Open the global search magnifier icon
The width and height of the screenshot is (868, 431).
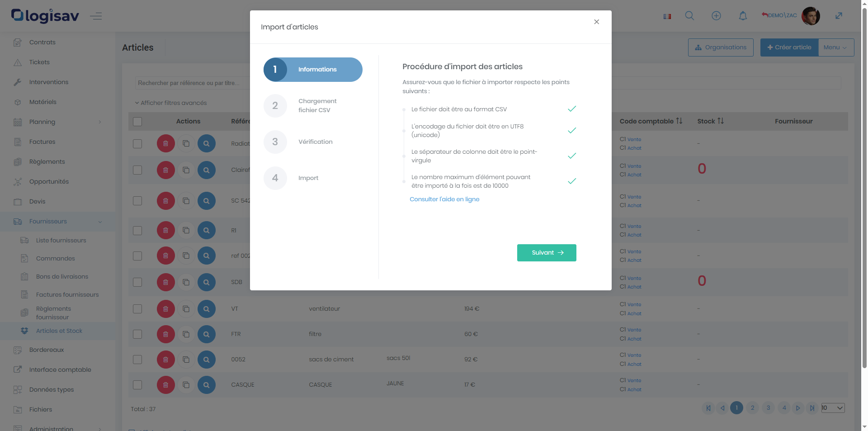pos(689,16)
